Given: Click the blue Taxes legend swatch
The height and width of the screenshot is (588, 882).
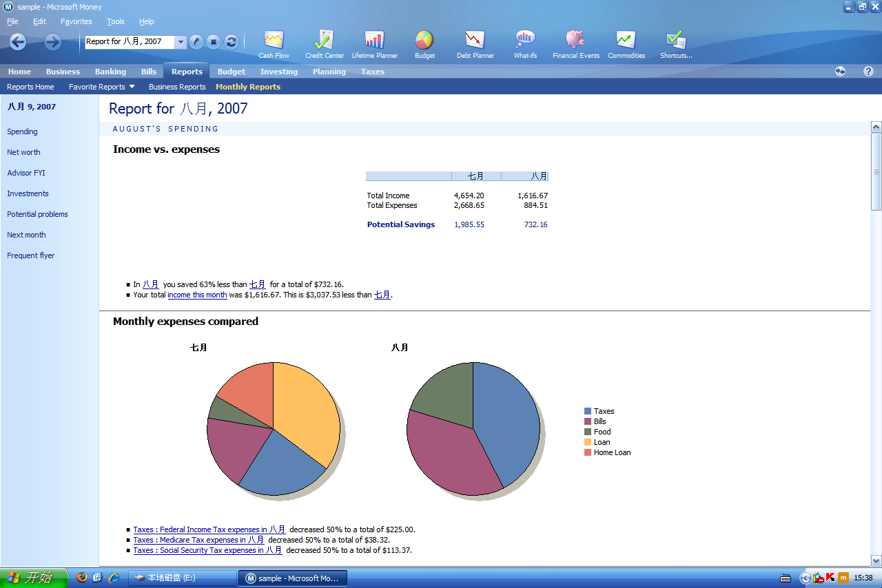Looking at the screenshot, I should click(587, 410).
